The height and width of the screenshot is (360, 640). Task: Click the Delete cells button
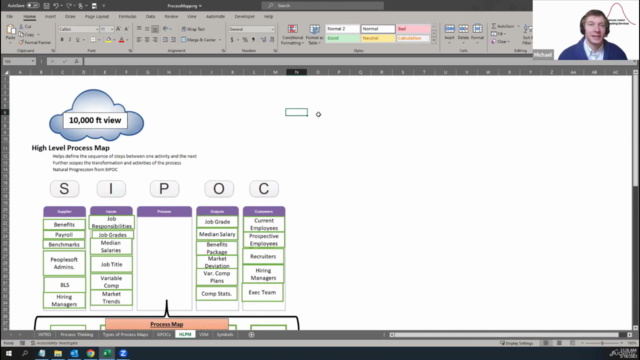[463, 33]
